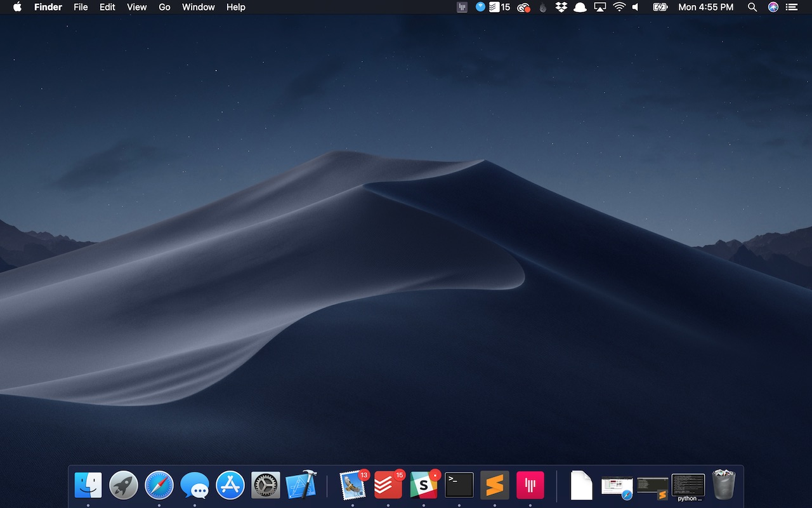
Task: Open Mail with 13 unread badge
Action: click(353, 485)
